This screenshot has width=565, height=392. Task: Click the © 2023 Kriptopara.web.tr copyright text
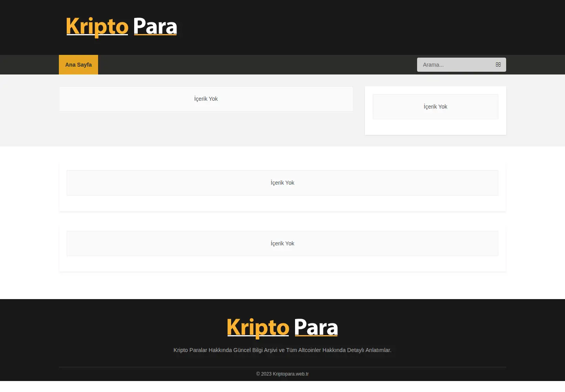(x=282, y=374)
